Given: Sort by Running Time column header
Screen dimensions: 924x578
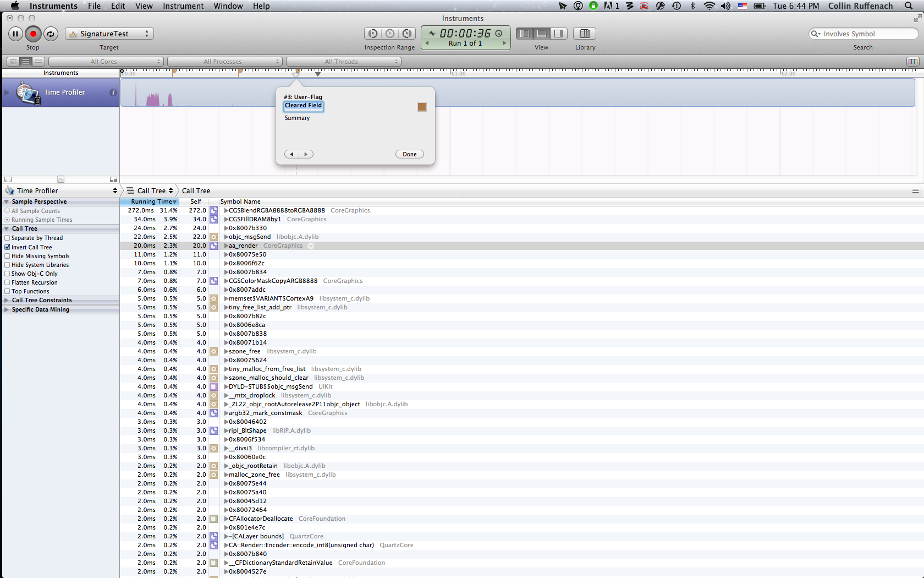Looking at the screenshot, I should pos(150,201).
